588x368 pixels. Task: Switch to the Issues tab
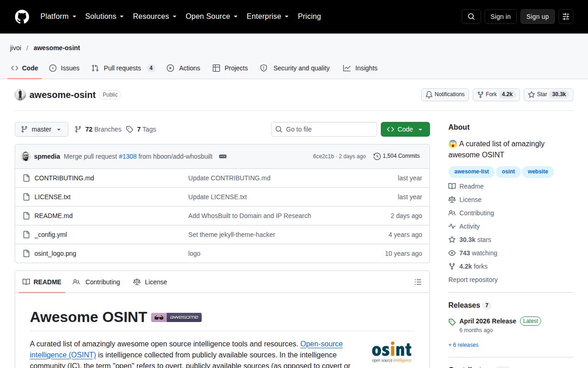pos(64,68)
